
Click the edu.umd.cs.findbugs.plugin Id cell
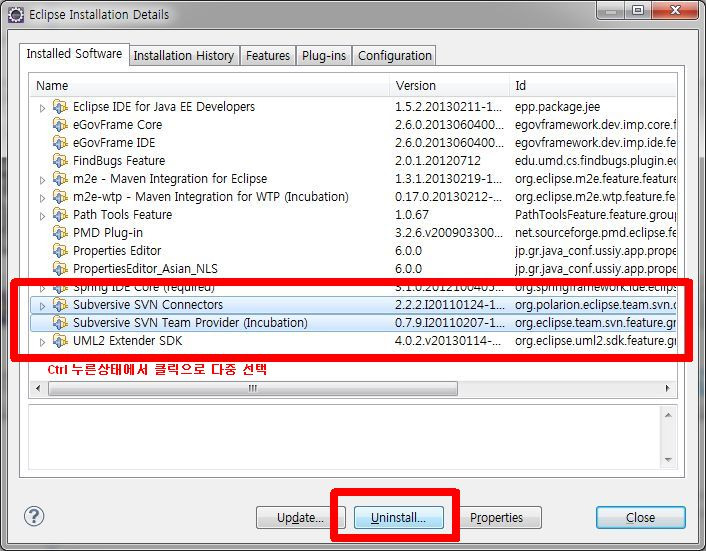pyautogui.click(x=596, y=161)
